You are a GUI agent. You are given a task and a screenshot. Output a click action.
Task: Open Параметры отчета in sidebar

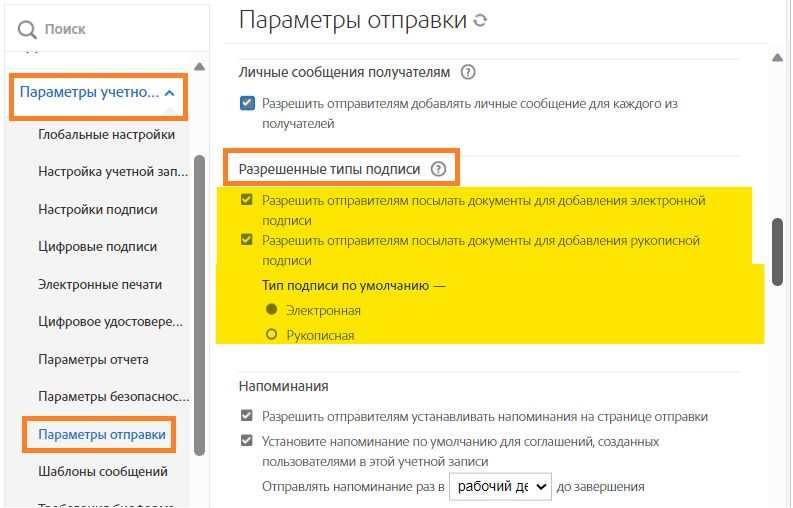tap(93, 359)
